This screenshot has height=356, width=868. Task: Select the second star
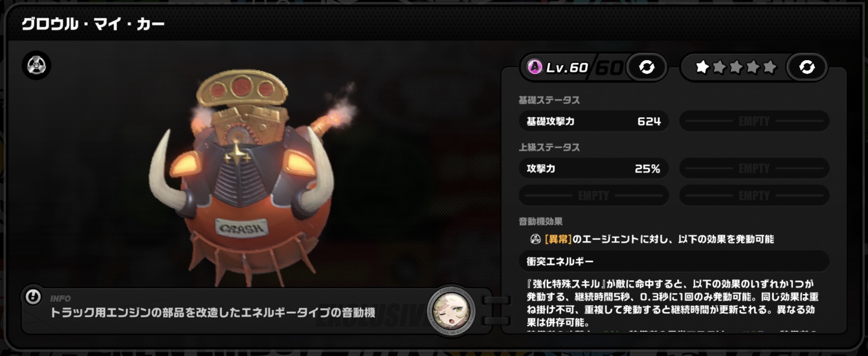719,67
